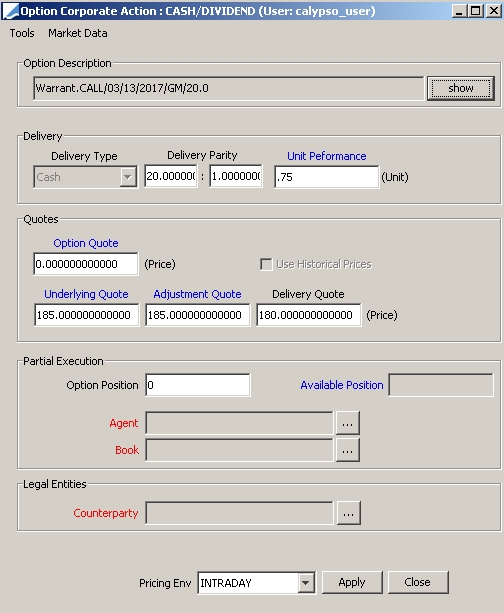Viewport: 504px width, 613px height.
Task: Close the window with the X button
Action: [x=493, y=11]
